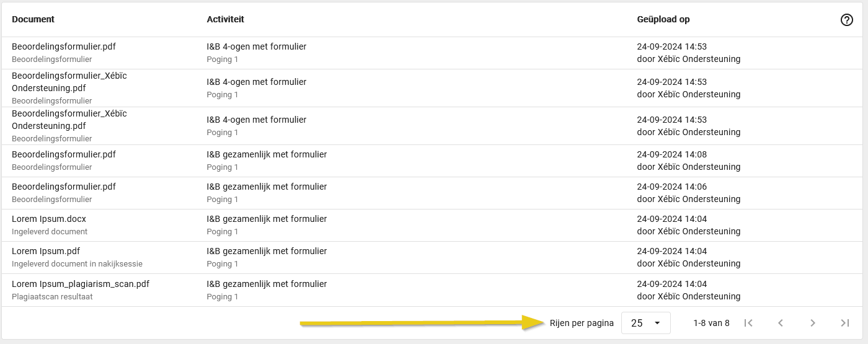Click the help question mark icon
The image size is (868, 344).
[x=846, y=20]
